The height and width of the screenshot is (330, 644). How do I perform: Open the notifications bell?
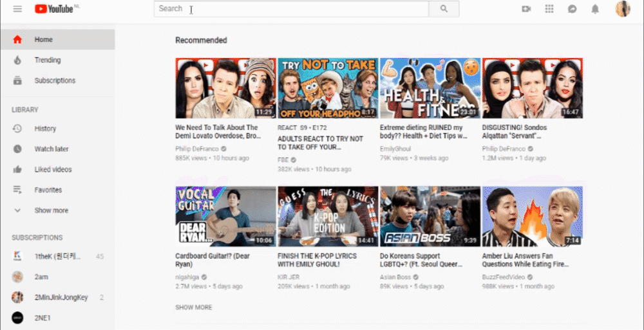[595, 8]
